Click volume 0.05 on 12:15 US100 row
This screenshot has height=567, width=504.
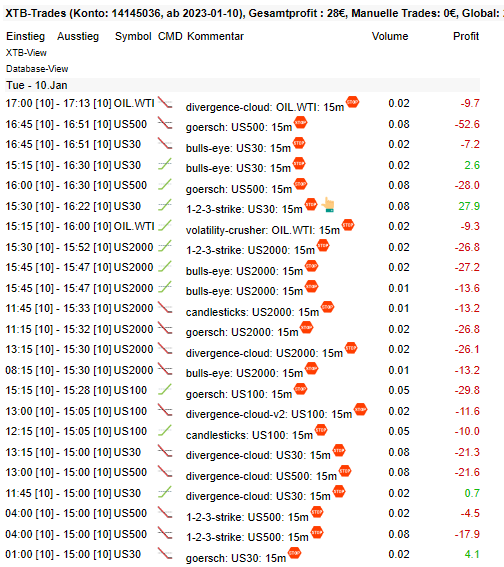(x=399, y=431)
